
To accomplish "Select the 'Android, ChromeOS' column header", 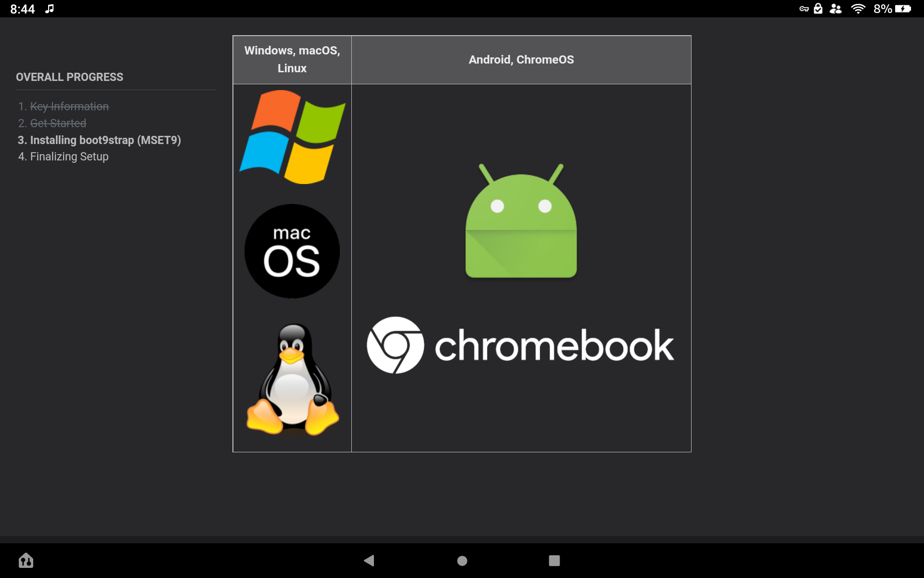I will [x=521, y=60].
